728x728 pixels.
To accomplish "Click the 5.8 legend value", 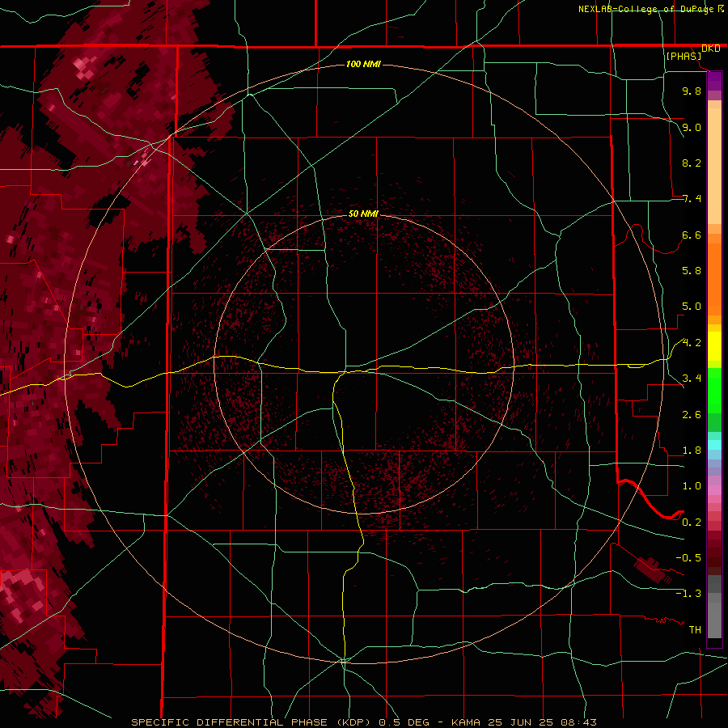I will 692,271.
